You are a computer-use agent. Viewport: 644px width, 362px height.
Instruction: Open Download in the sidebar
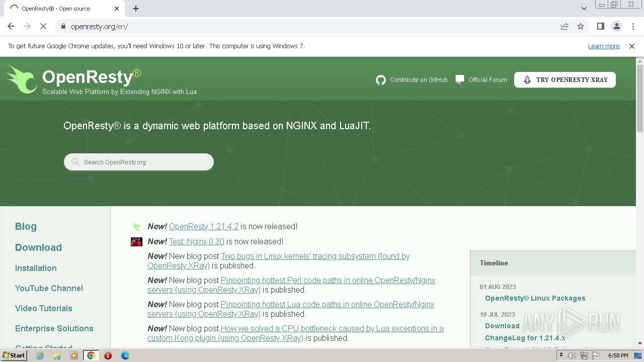pos(38,247)
